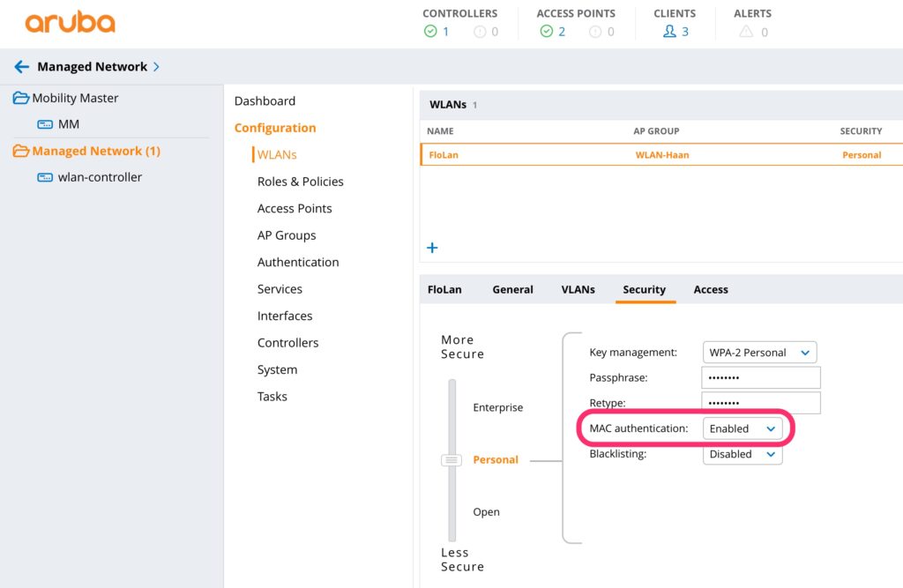Viewport: 903px width, 588px height.
Task: Open Roles & Policies in Configuration menu
Action: tap(300, 182)
